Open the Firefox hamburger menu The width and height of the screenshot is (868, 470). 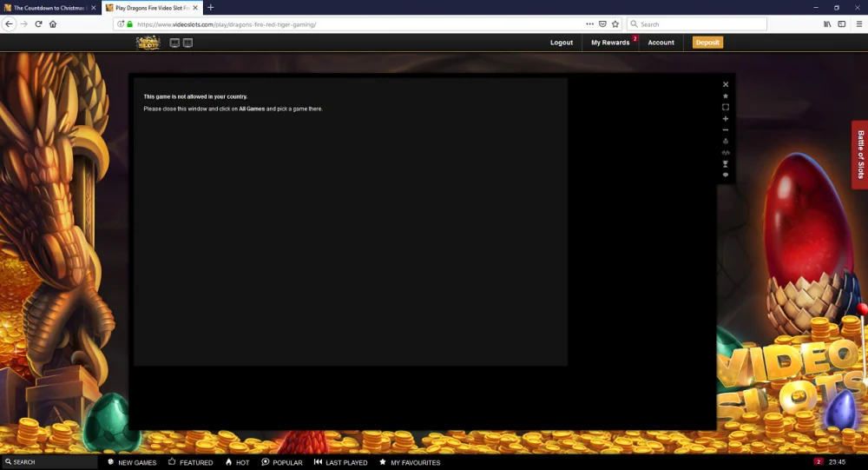pyautogui.click(x=859, y=23)
